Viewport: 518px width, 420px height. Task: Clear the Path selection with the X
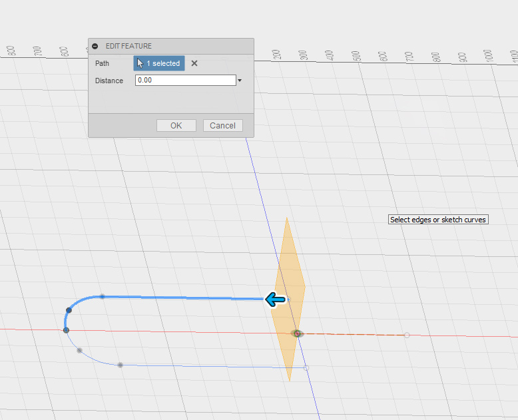point(194,63)
